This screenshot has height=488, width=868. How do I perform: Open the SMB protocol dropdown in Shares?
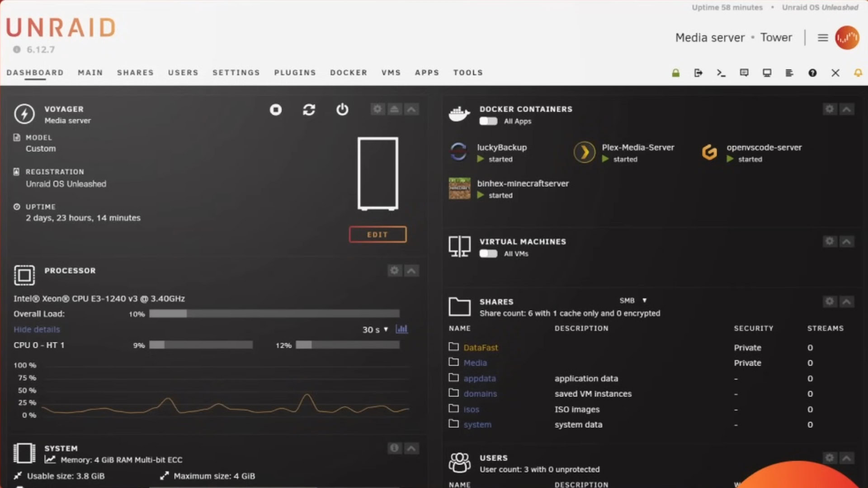coord(633,300)
